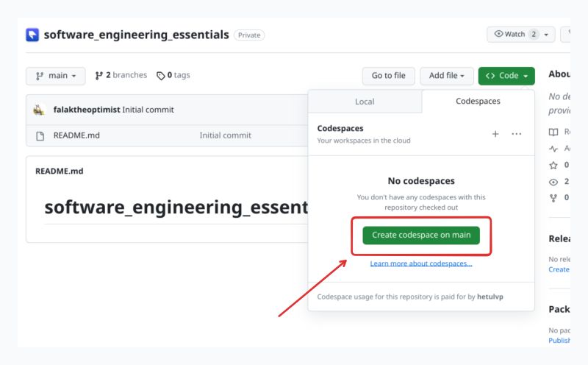The height and width of the screenshot is (365, 588).
Task: Click the fork icon in the About sidebar
Action: point(553,197)
